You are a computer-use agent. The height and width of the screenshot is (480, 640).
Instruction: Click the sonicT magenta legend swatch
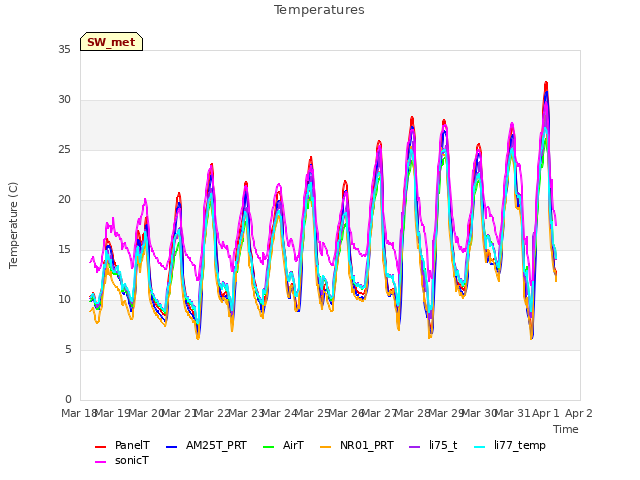point(100,462)
